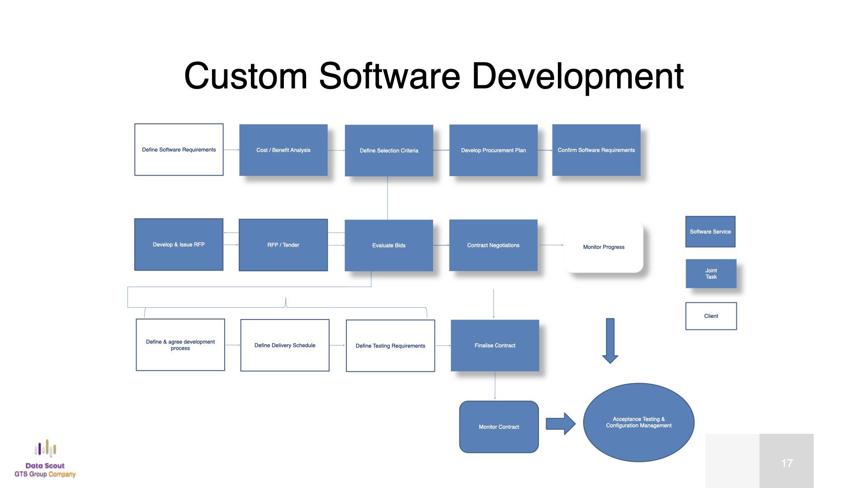Select the Data Scout text

coord(45,465)
